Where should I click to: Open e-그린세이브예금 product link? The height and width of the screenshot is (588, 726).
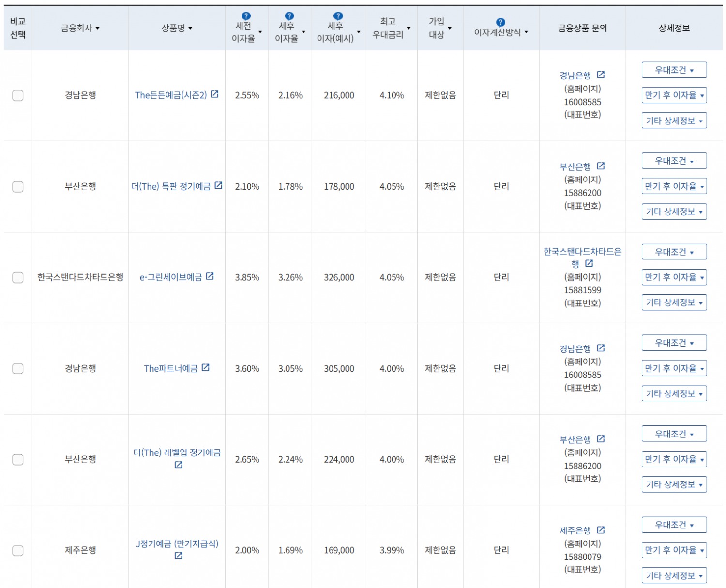[171, 277]
